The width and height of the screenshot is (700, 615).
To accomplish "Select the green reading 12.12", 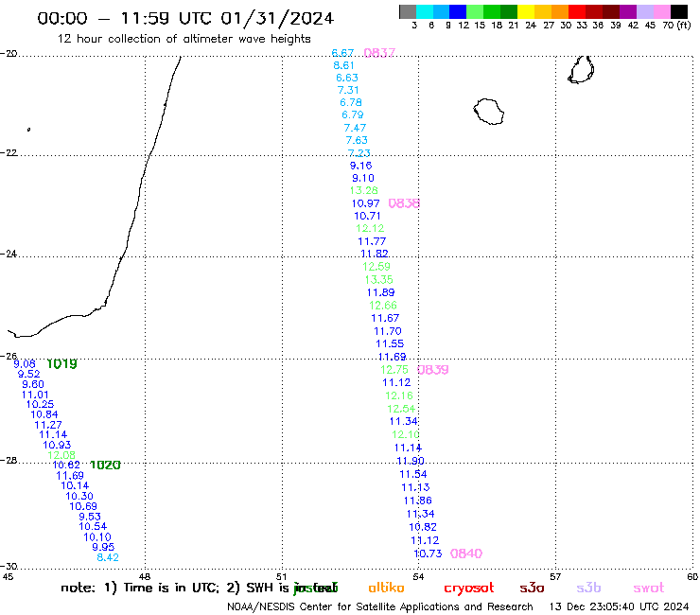I will point(370,228).
